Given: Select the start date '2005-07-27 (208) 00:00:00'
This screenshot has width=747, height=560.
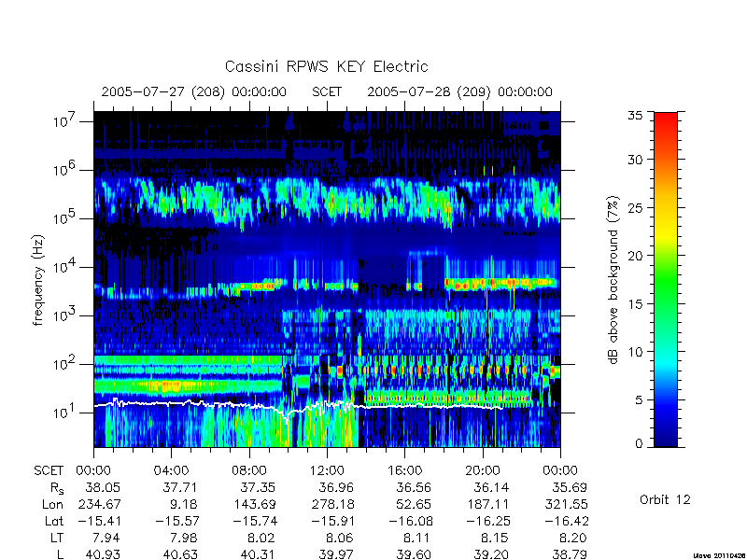Looking at the screenshot, I should 194,91.
